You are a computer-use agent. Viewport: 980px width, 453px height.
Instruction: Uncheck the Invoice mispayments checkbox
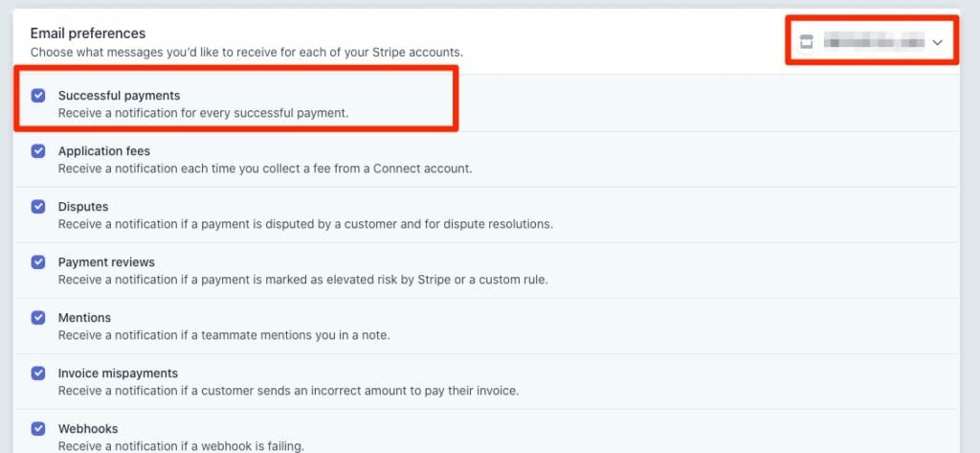[38, 374]
